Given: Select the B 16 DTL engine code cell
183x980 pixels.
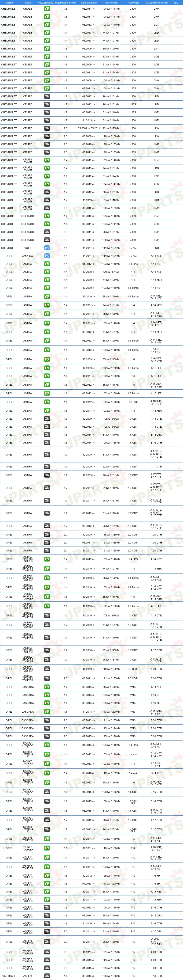Looking at the screenshot, I should pyautogui.click(x=156, y=434).
